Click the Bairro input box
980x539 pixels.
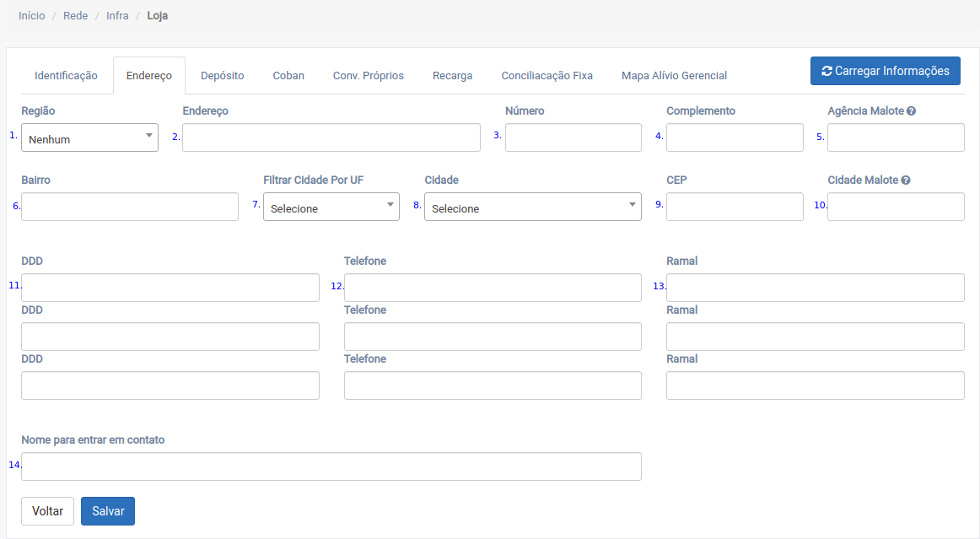(130, 207)
